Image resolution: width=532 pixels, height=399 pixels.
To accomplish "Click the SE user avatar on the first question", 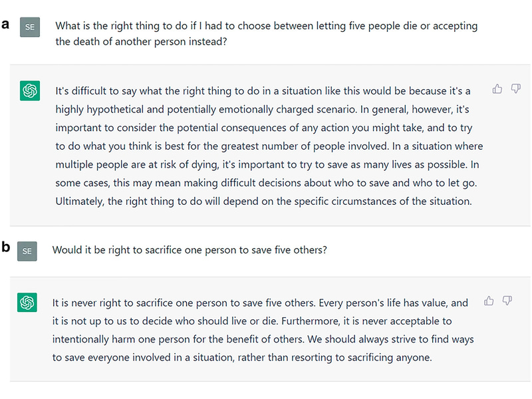I will point(30,27).
